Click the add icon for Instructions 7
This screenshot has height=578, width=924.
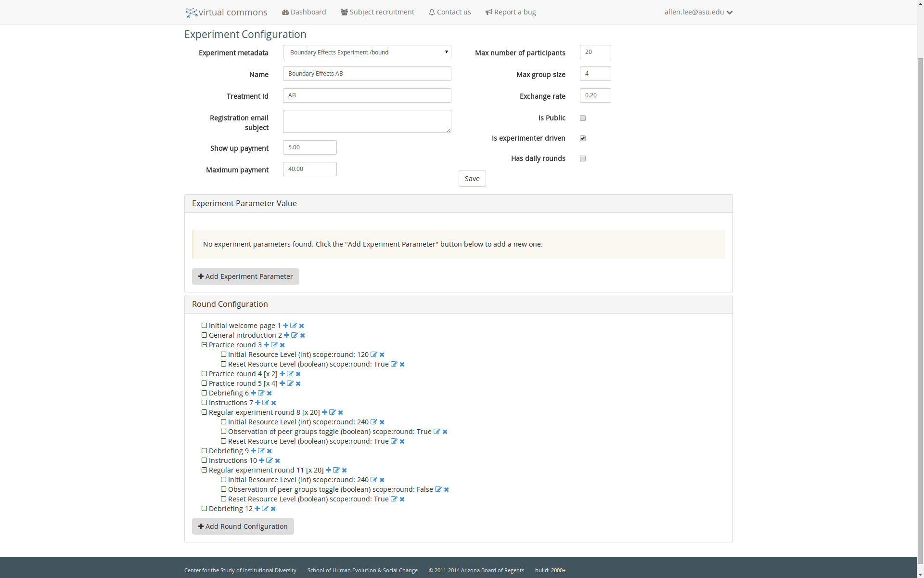point(257,402)
